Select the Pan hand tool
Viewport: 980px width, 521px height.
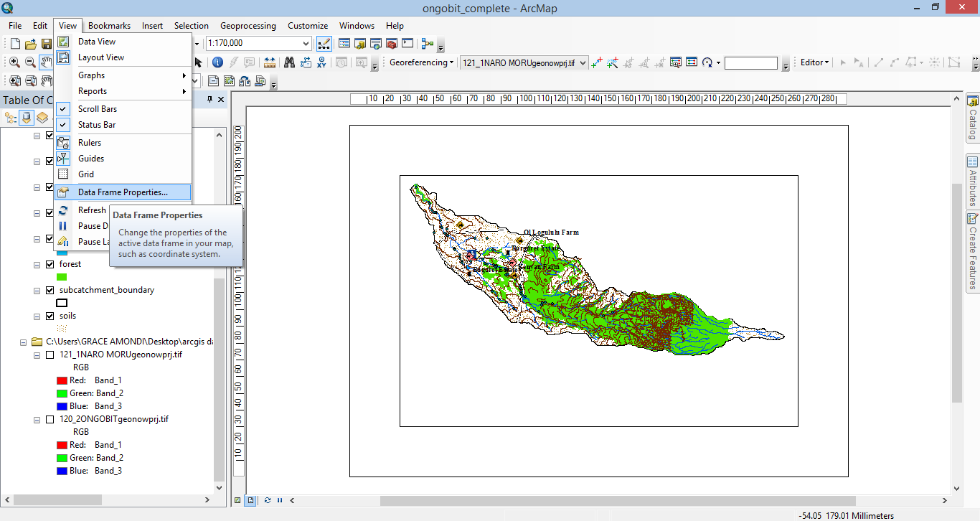click(x=45, y=62)
